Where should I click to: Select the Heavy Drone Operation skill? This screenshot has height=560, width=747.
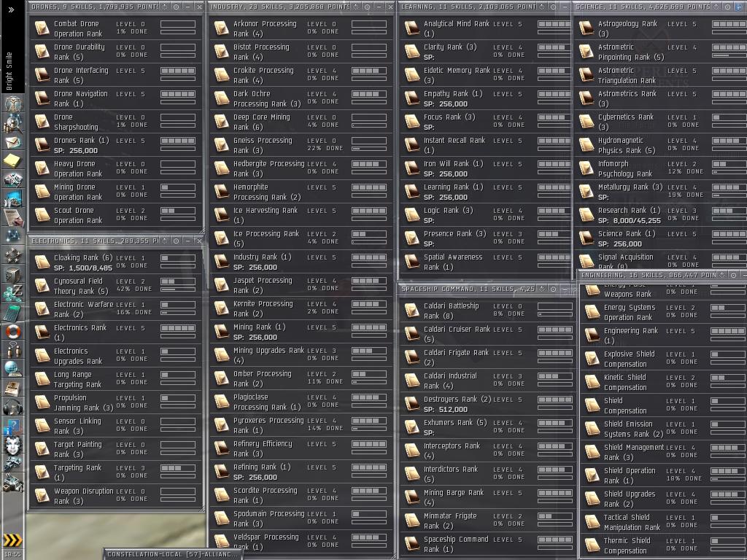[x=116, y=168]
